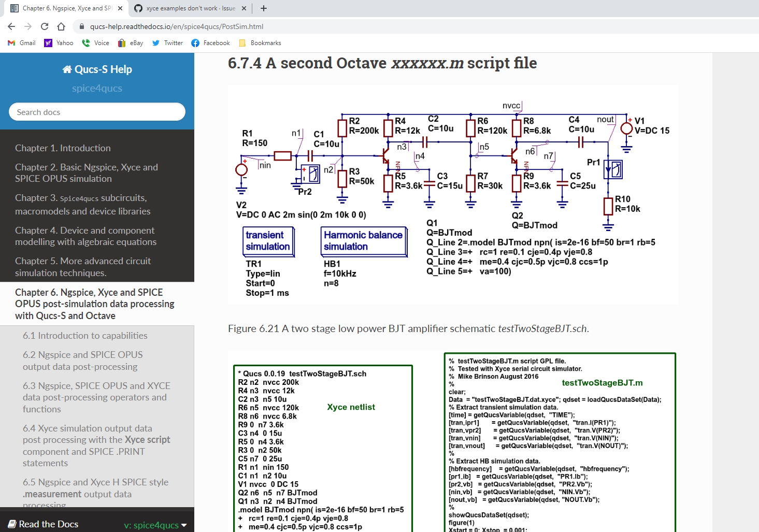The image size is (759, 532).
Task: Open the Facebook bookmark
Action: (x=210, y=43)
